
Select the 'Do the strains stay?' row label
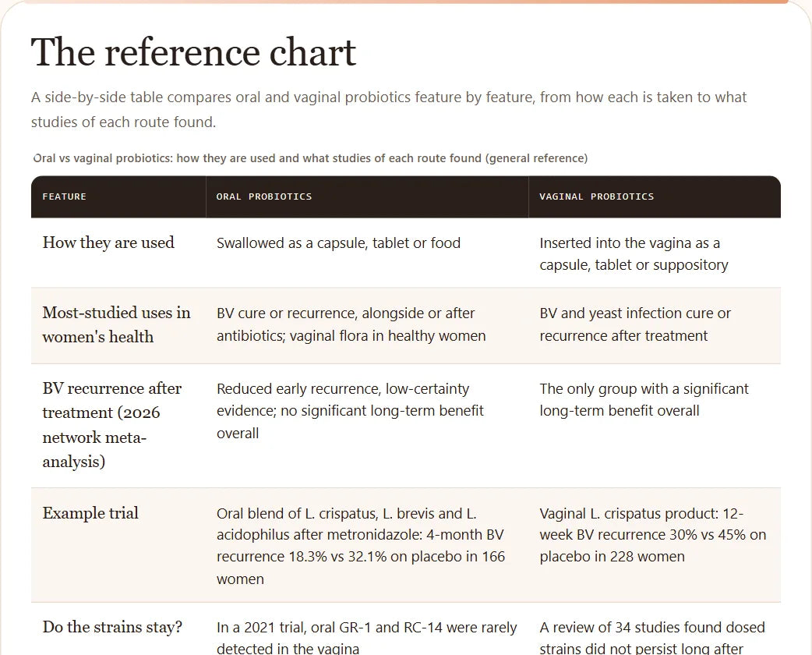[x=112, y=627]
